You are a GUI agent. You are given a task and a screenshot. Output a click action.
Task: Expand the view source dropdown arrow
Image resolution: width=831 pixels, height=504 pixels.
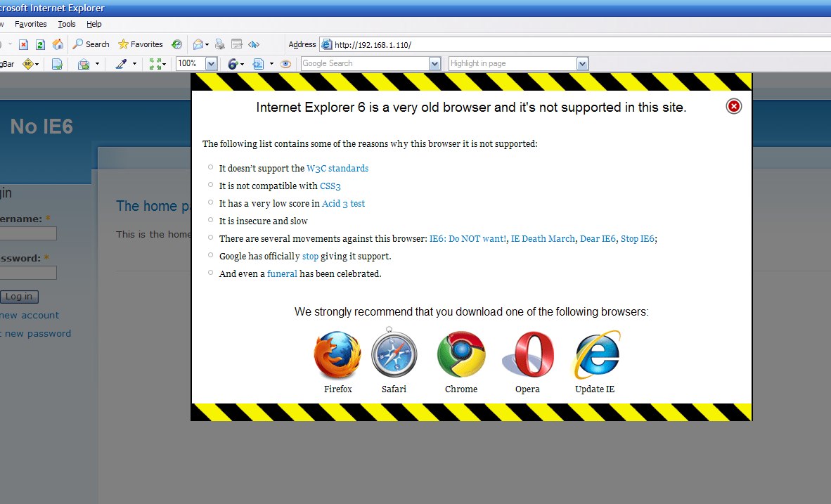271,64
